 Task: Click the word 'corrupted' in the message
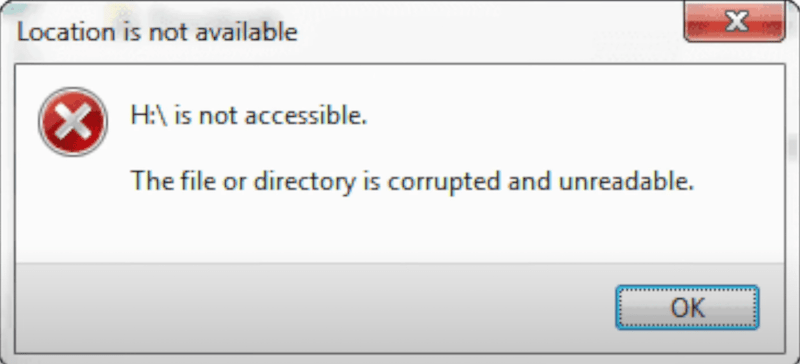[443, 183]
